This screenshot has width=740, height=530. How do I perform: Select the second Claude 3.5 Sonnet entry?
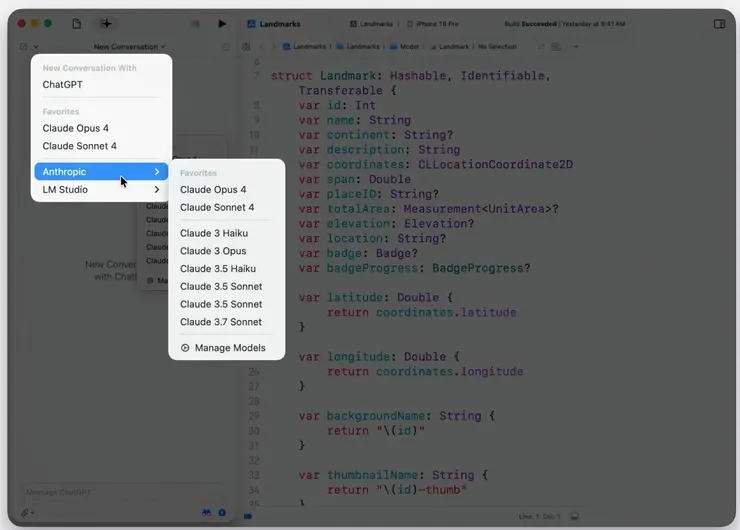(227, 304)
